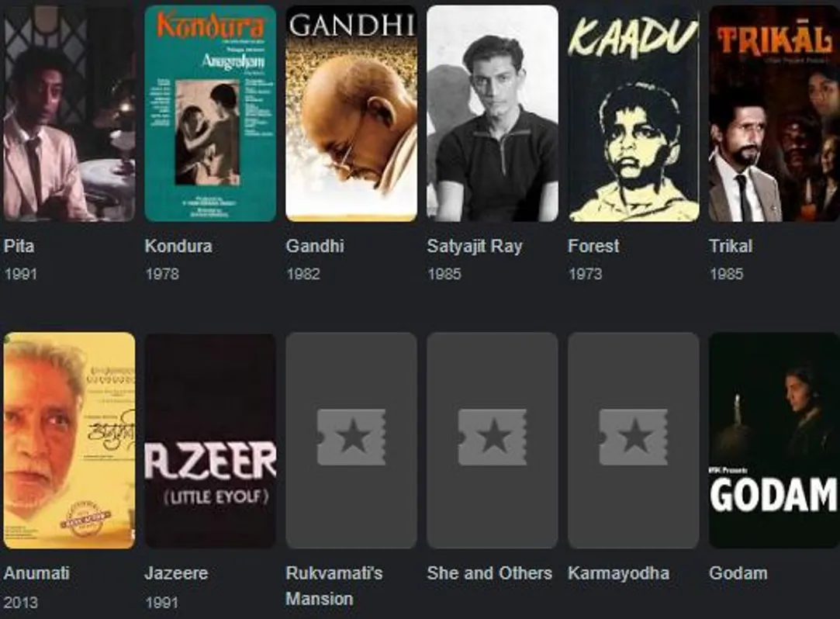Click the Satyajit Ray black-and-white photo

[x=493, y=113]
